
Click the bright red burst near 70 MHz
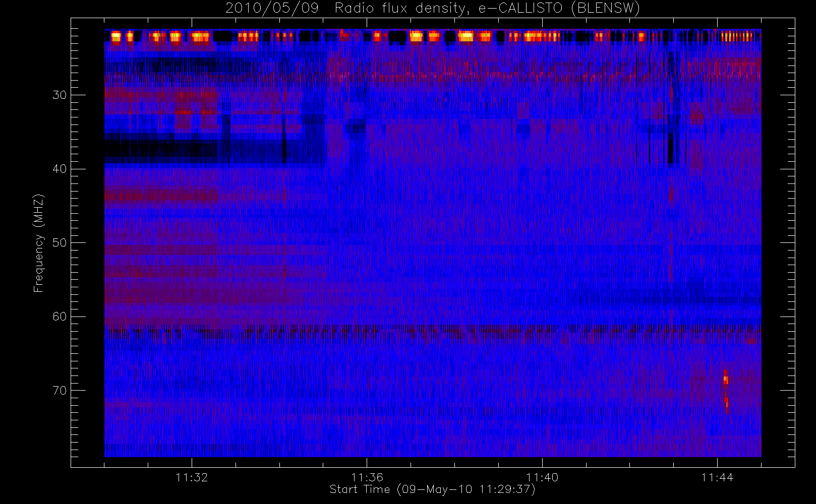pyautogui.click(x=726, y=391)
